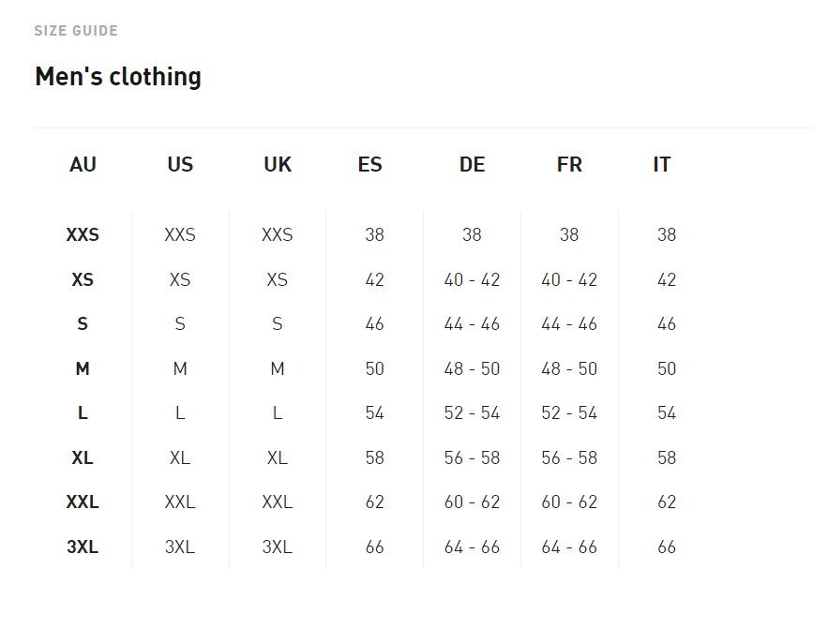Click US size XL cell
The image size is (813, 644).
click(x=180, y=457)
